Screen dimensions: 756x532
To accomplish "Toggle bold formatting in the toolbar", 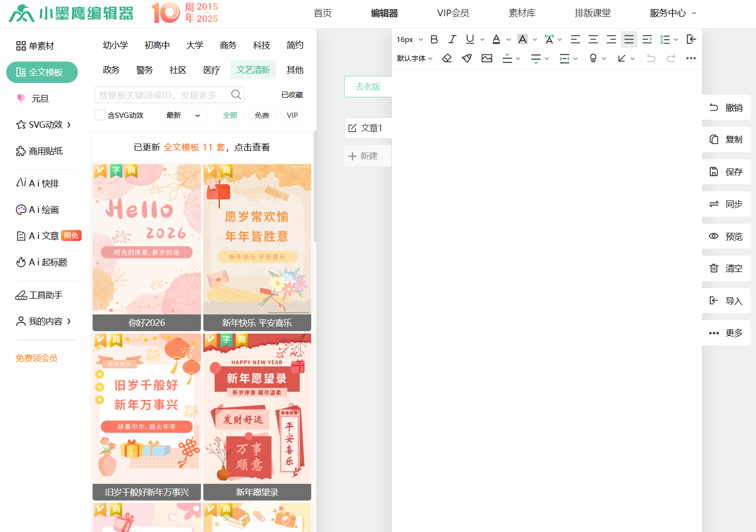I will (434, 39).
